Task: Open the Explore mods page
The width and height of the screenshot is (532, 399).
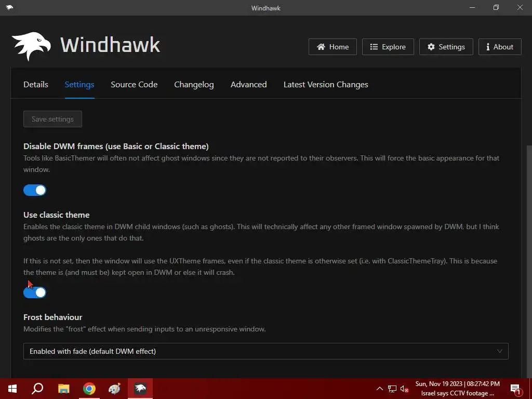Action: point(388,47)
